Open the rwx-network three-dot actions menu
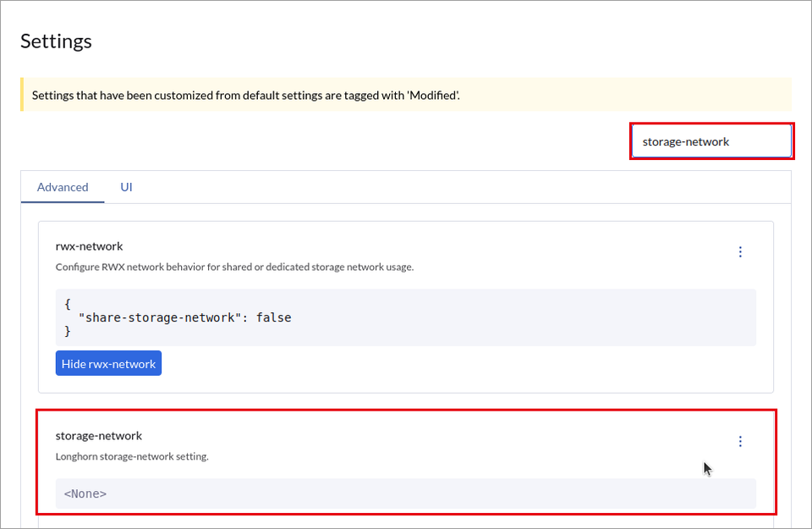This screenshot has height=529, width=812. pos(740,252)
